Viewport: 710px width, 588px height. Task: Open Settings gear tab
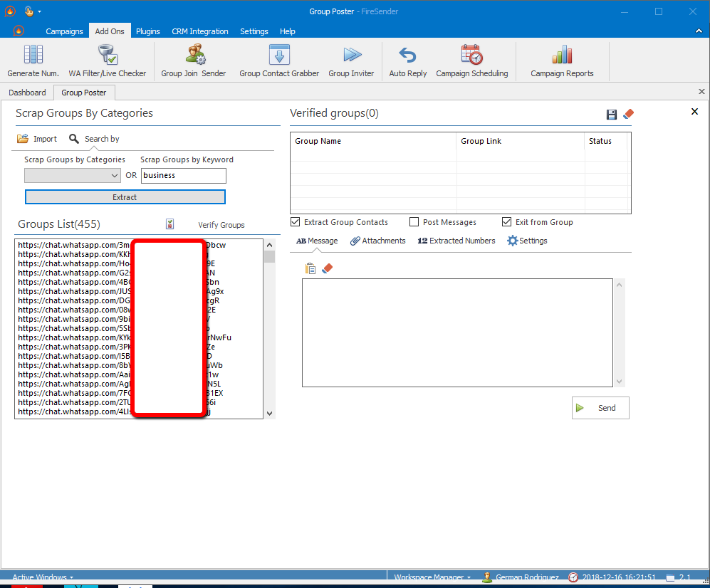(527, 241)
